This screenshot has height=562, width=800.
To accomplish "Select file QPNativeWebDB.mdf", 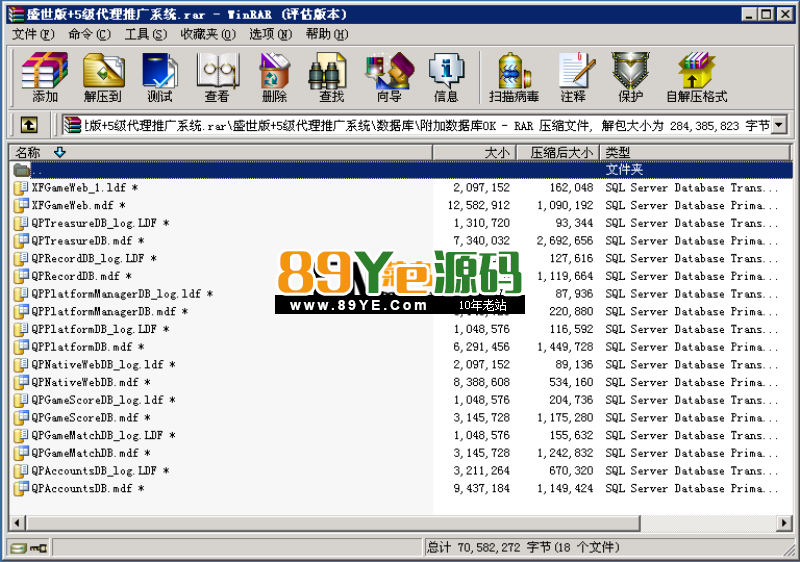I will [x=90, y=382].
